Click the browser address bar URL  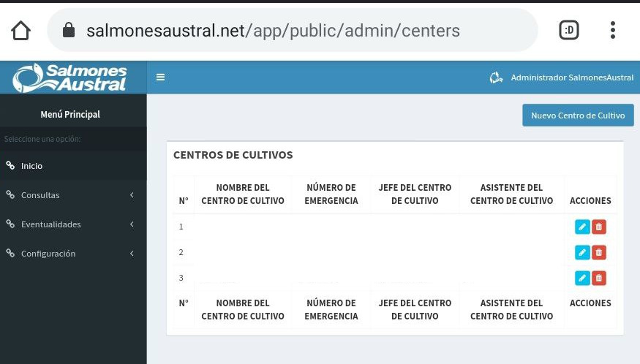point(273,31)
